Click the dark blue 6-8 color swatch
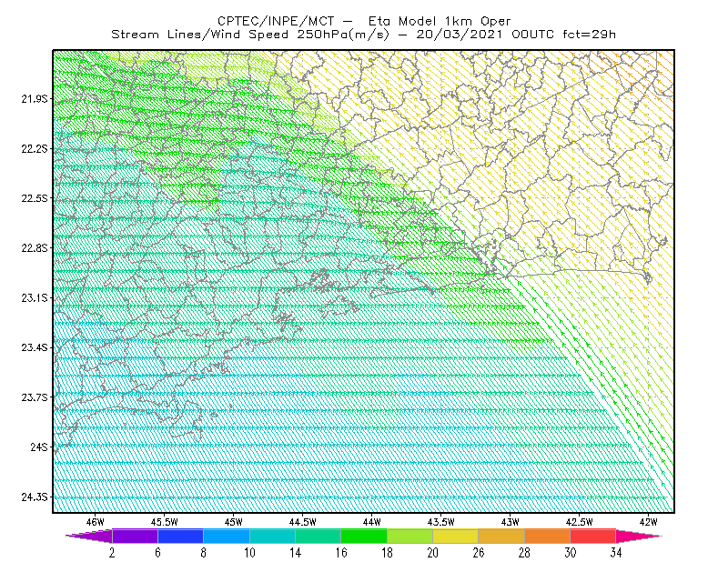Screen dimensions: 728x562 tap(180, 536)
